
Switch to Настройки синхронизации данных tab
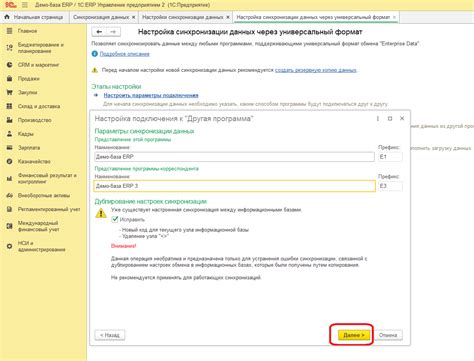click(183, 17)
